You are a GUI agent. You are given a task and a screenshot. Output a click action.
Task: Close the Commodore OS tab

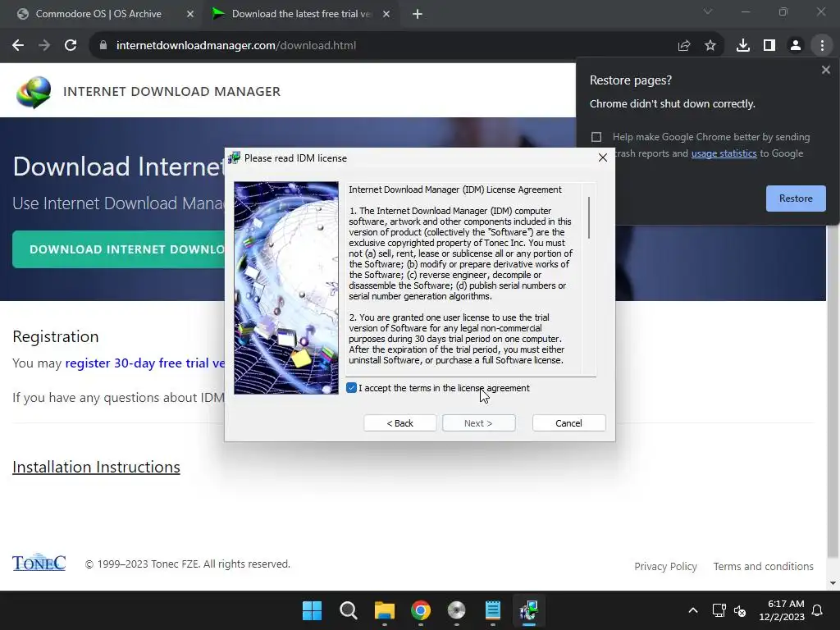click(190, 14)
